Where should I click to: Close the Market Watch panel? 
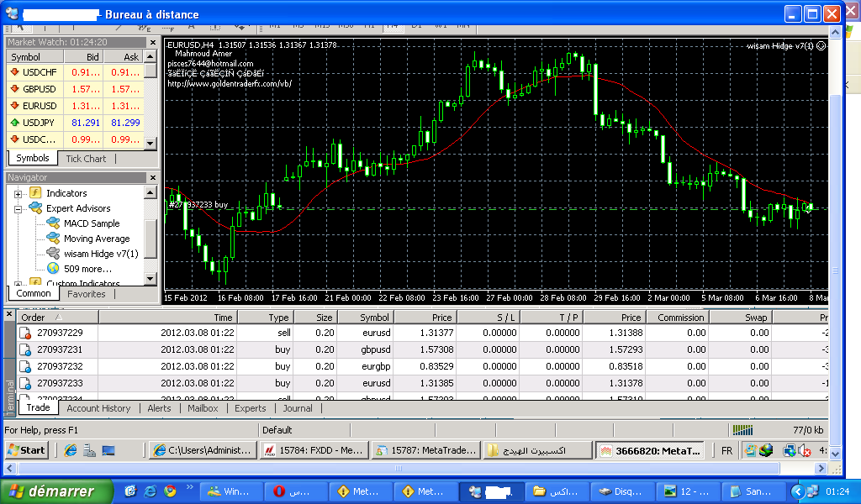pos(153,42)
